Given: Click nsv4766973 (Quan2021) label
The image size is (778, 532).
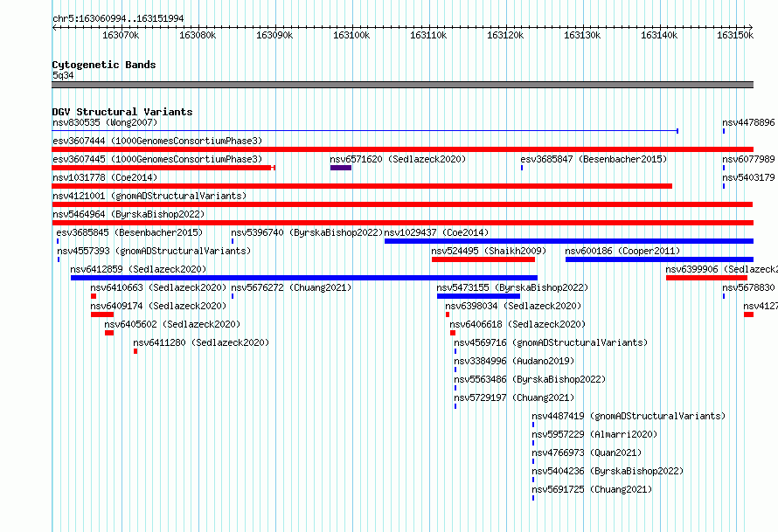Looking at the screenshot, I should [x=587, y=453].
